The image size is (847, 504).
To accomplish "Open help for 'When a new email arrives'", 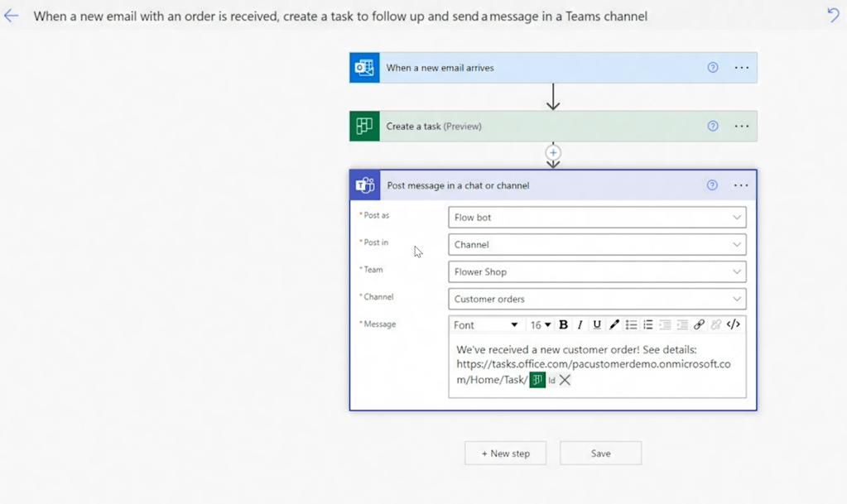I will [x=713, y=68].
